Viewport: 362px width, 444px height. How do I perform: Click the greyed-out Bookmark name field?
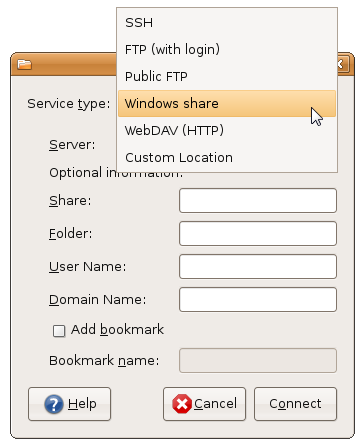[x=258, y=360]
